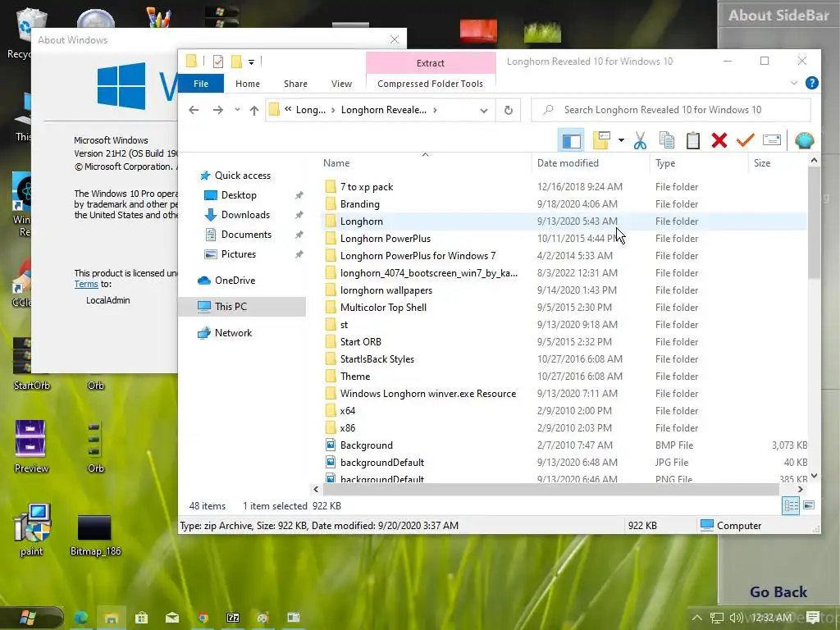This screenshot has height=630, width=840.
Task: Click the Cut scissors icon
Action: [640, 140]
